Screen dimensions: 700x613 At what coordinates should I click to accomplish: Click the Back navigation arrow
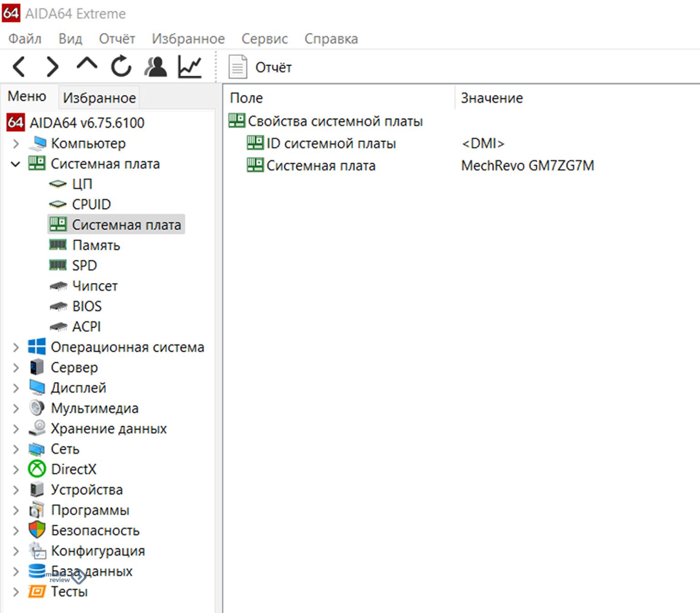point(19,67)
